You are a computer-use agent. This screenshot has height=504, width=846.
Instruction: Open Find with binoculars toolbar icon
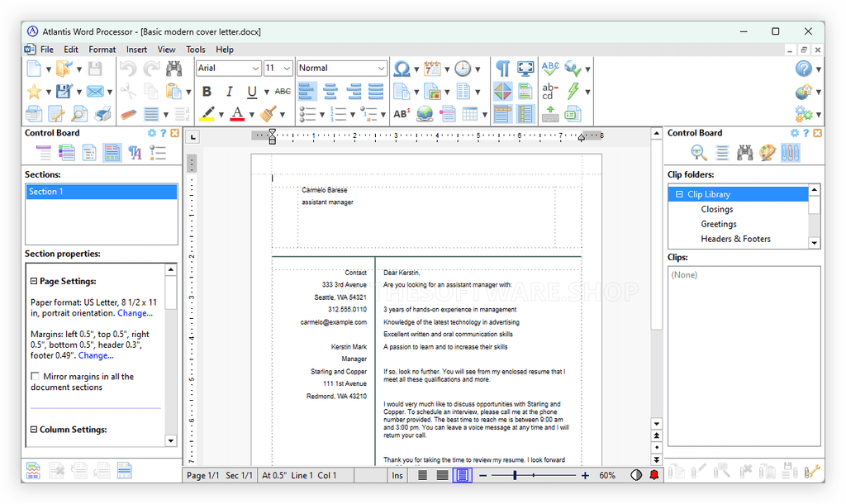(x=173, y=69)
